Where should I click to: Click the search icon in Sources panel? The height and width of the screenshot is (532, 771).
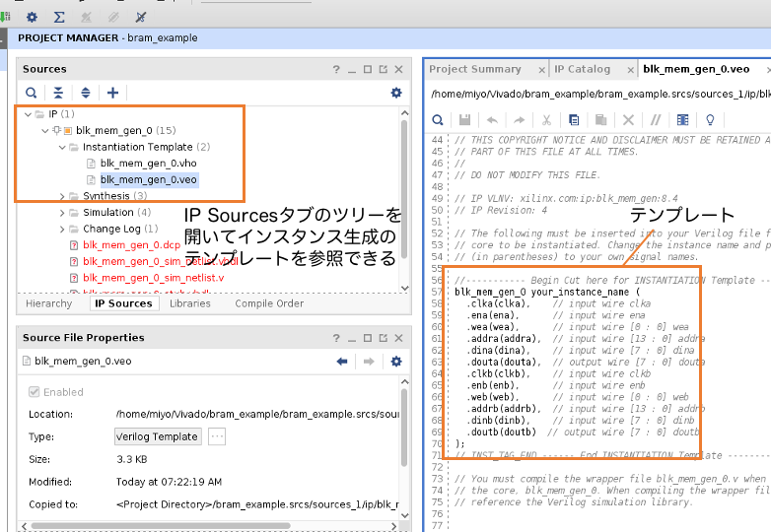pyautogui.click(x=32, y=93)
